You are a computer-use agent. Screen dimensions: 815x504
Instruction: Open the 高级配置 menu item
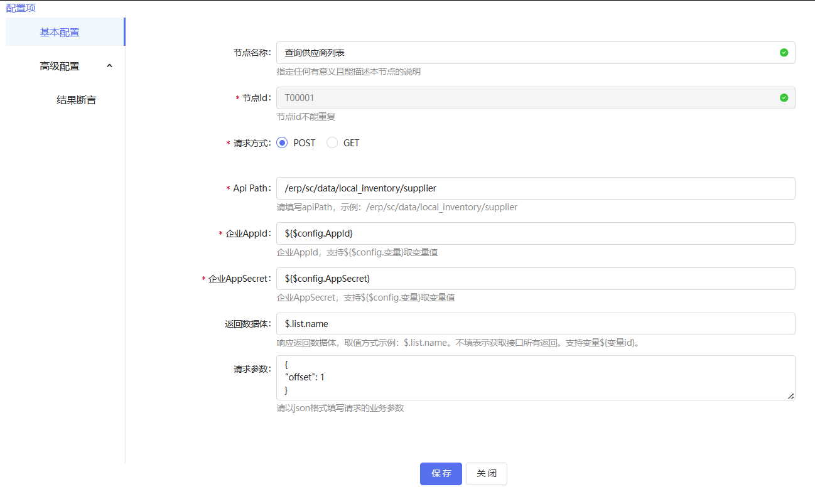tap(60, 65)
